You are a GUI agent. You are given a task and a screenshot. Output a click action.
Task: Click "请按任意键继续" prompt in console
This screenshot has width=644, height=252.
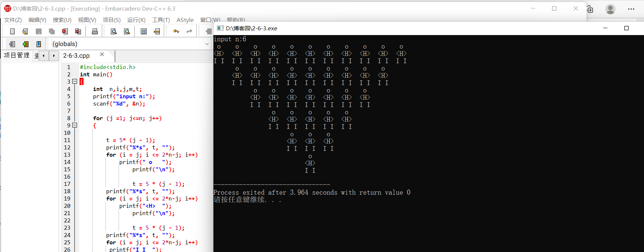(x=240, y=200)
